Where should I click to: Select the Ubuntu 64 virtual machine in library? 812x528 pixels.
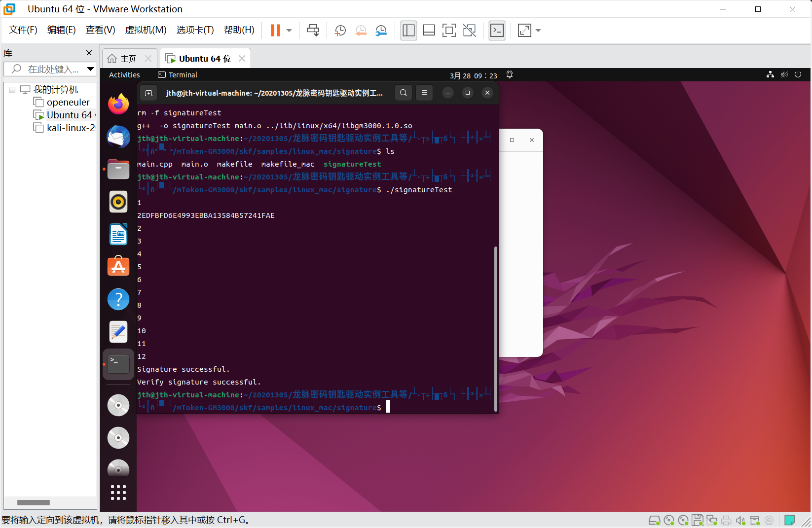click(64, 115)
